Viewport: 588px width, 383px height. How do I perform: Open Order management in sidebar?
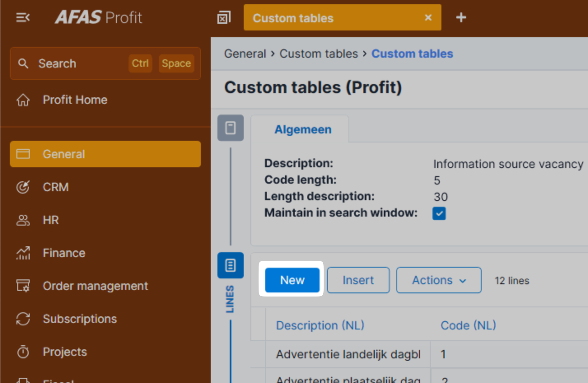pos(95,286)
